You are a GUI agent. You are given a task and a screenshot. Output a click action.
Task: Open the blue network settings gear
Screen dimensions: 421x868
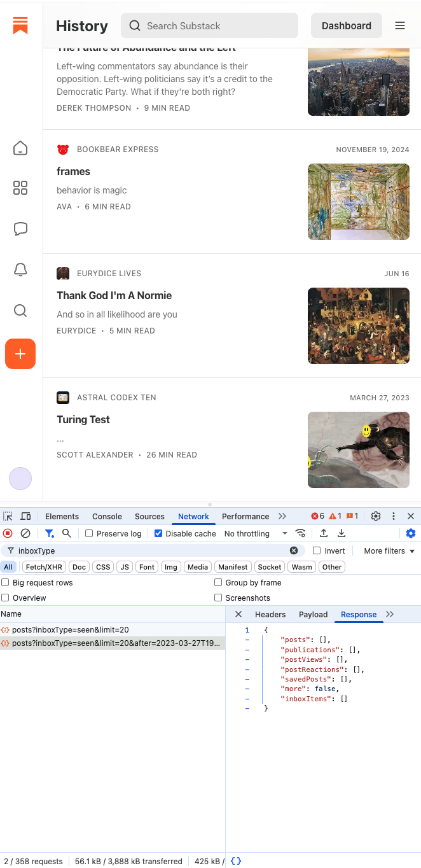point(411,533)
